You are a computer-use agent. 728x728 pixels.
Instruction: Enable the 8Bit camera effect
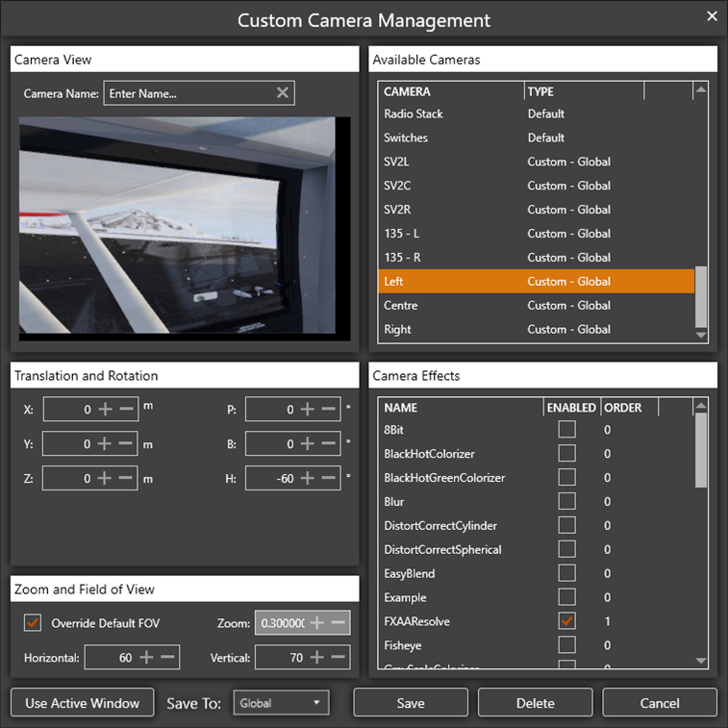[566, 429]
